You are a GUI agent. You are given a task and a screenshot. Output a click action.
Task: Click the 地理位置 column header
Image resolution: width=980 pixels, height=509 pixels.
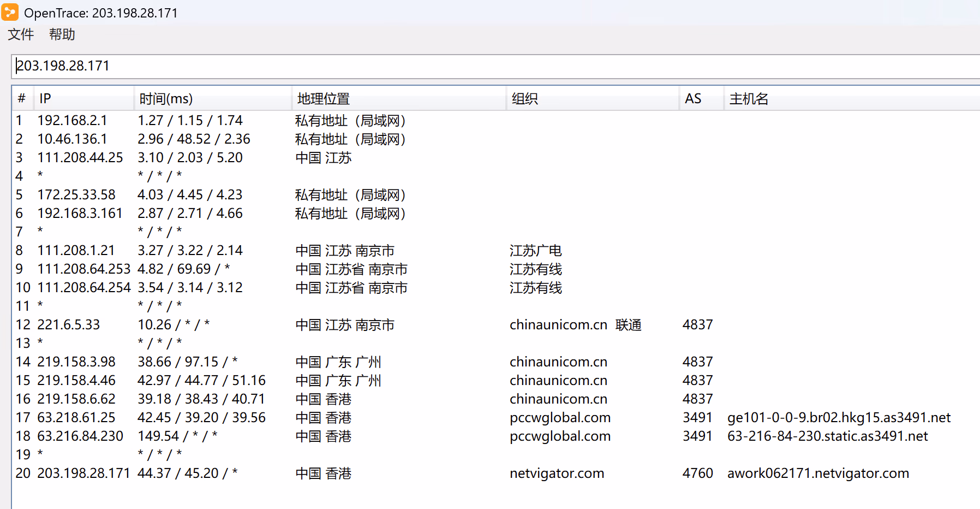(323, 99)
